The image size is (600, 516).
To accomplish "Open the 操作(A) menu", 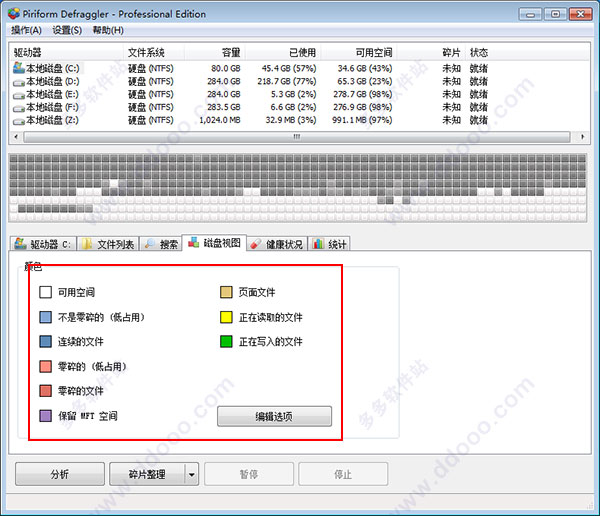I will (x=26, y=30).
